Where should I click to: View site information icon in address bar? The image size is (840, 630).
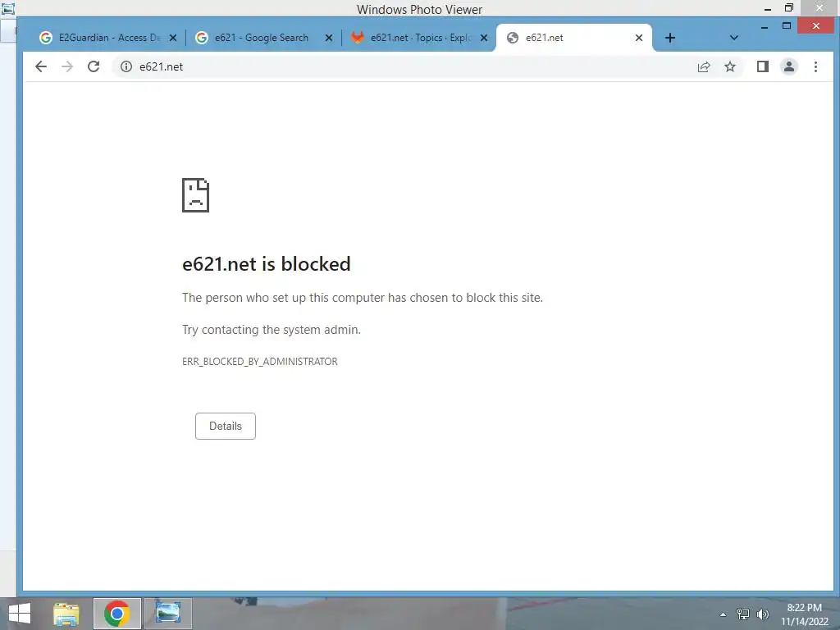tap(126, 66)
